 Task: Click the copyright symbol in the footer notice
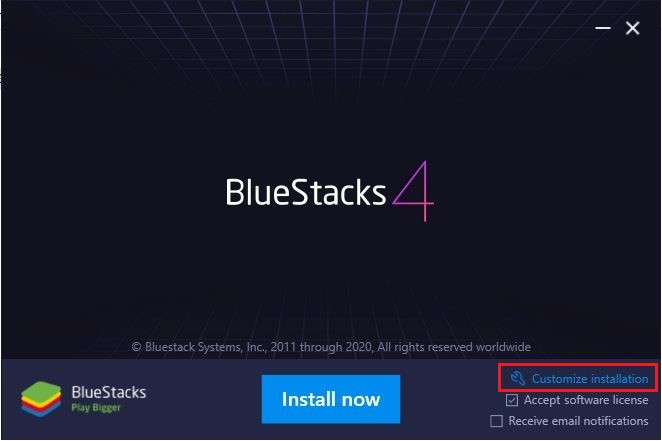pos(136,347)
